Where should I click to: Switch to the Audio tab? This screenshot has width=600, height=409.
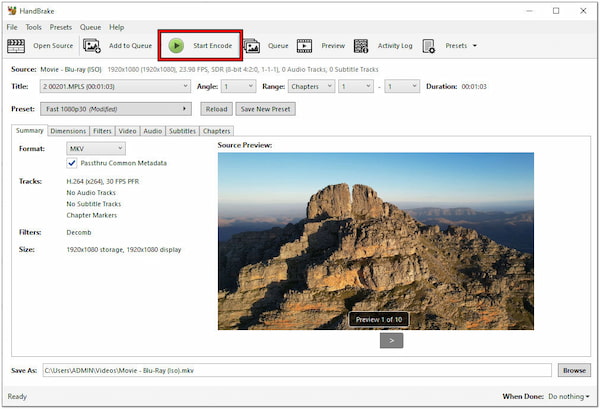tap(153, 131)
